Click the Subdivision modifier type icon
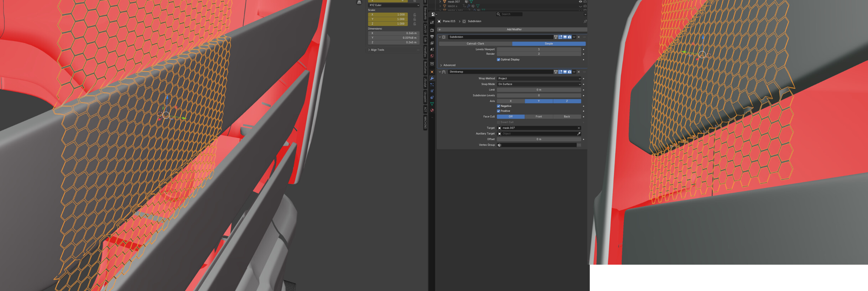The height and width of the screenshot is (291, 868). pos(444,37)
